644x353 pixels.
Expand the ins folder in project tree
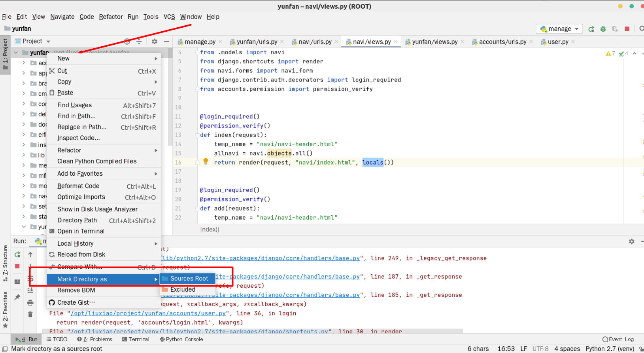pyautogui.click(x=24, y=145)
